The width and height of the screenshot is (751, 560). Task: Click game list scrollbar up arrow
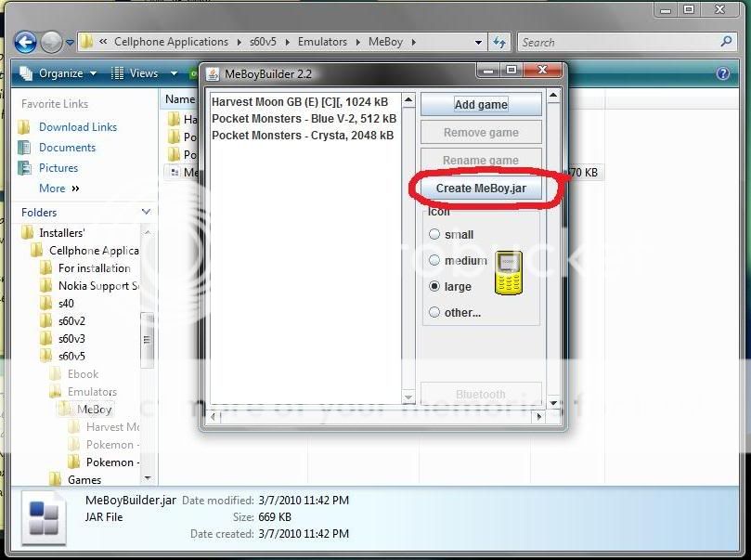408,99
